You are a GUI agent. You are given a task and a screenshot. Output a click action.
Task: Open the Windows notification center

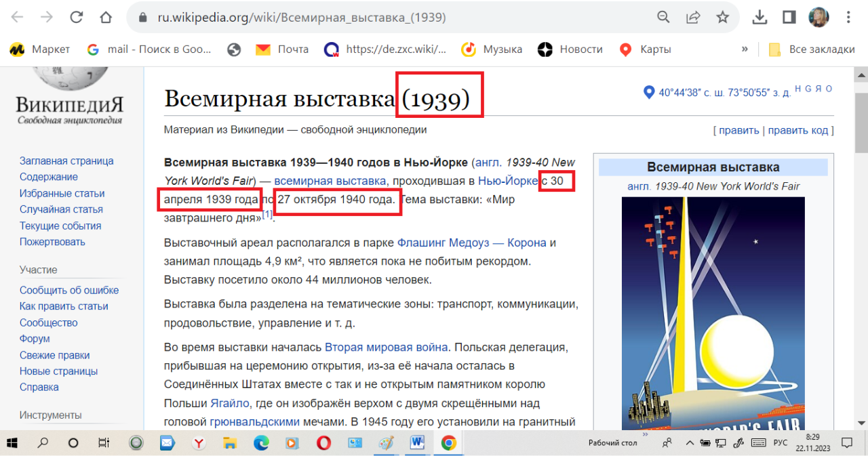846,443
